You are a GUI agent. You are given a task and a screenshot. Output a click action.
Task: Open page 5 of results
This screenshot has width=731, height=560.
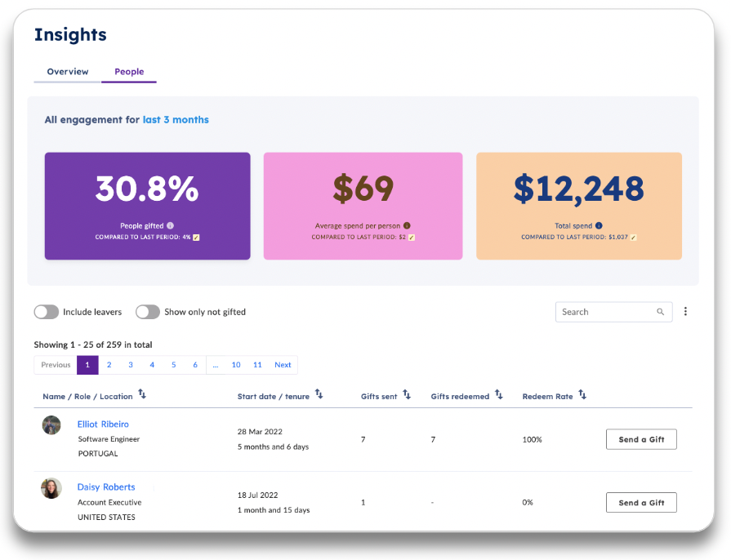tap(173, 365)
